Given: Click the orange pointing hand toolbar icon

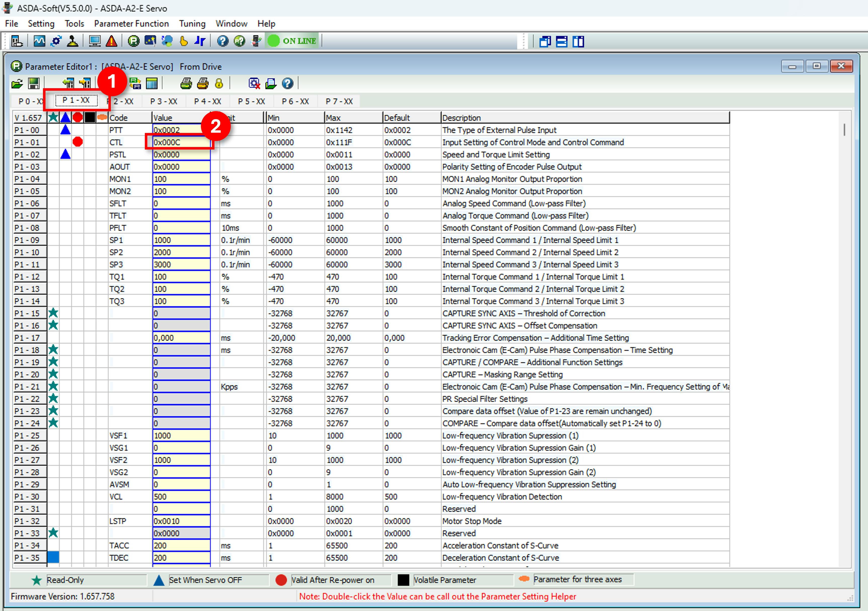Looking at the screenshot, I should pyautogui.click(x=183, y=41).
